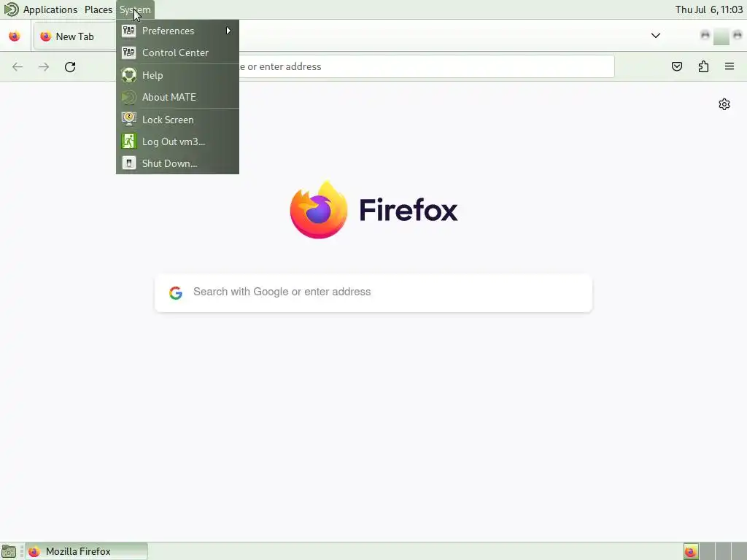Screen dimensions: 747x560
Task: Click the MATE logo icon in top panel
Action: [11, 9]
